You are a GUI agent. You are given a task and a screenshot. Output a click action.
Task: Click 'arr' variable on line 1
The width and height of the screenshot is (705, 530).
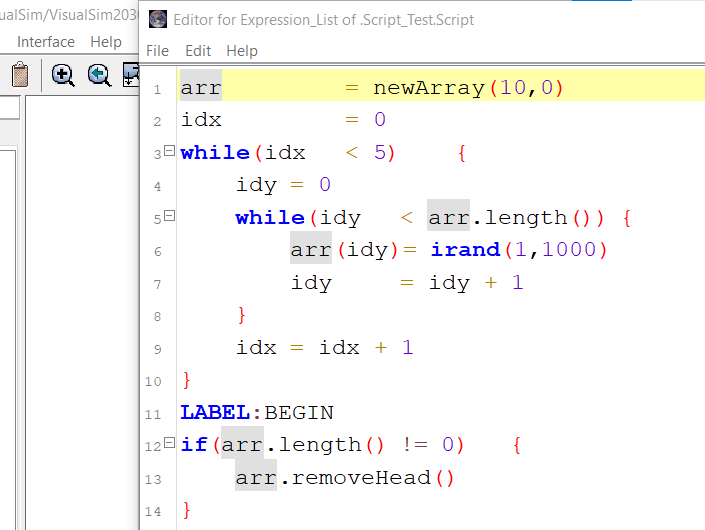[x=201, y=88]
